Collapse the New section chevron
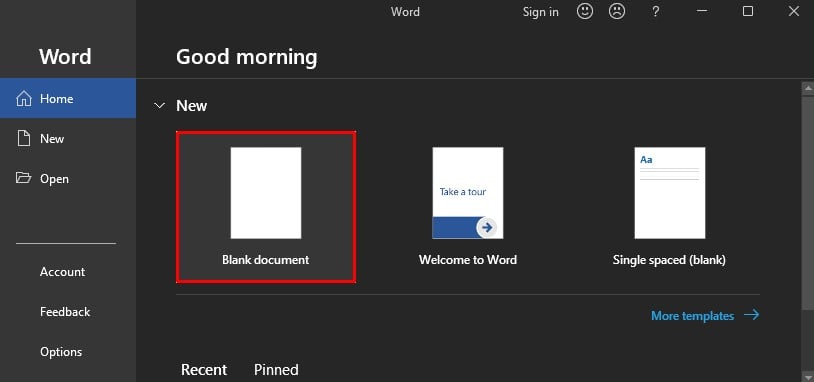814x382 pixels. pyautogui.click(x=159, y=106)
